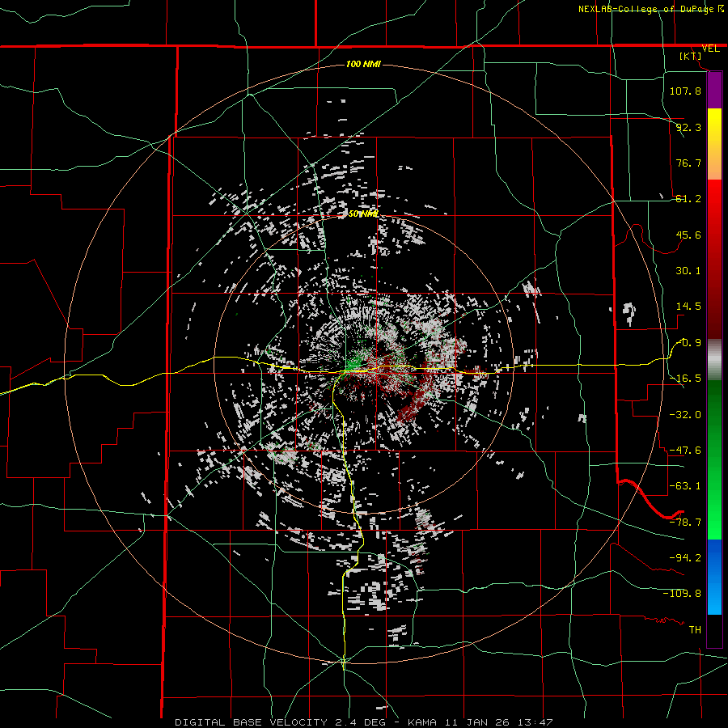Click the -0.9 velocity scale value

click(x=689, y=343)
